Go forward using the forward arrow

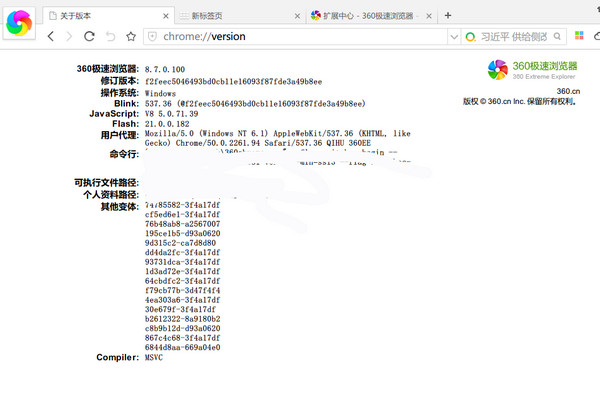69,36
